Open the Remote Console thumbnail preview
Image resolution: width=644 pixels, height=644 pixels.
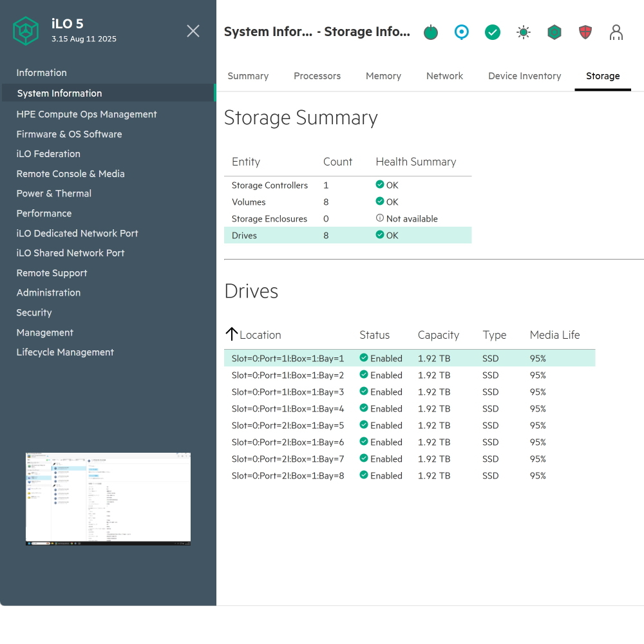point(108,499)
